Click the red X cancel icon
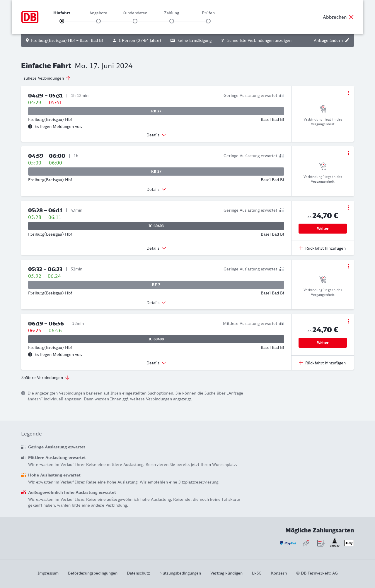 click(351, 17)
